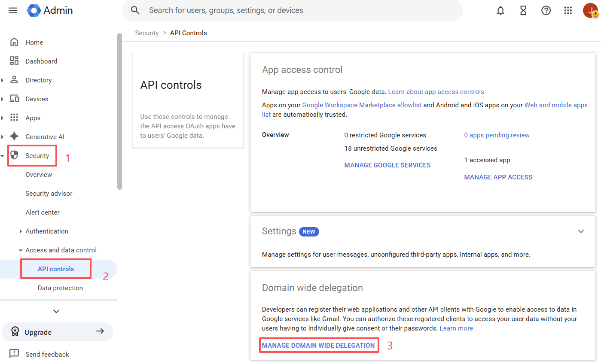601x364 pixels.
Task: Click '18 unrestricted Google services' text
Action: click(391, 148)
